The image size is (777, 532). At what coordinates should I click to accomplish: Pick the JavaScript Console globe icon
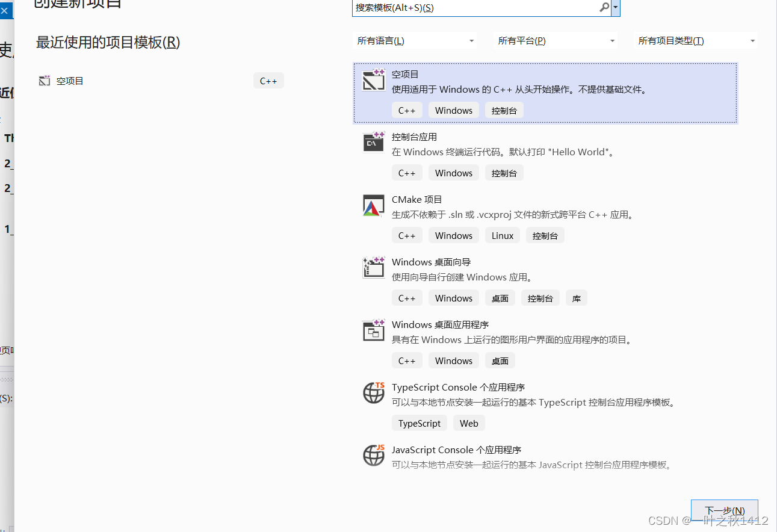tap(373, 456)
